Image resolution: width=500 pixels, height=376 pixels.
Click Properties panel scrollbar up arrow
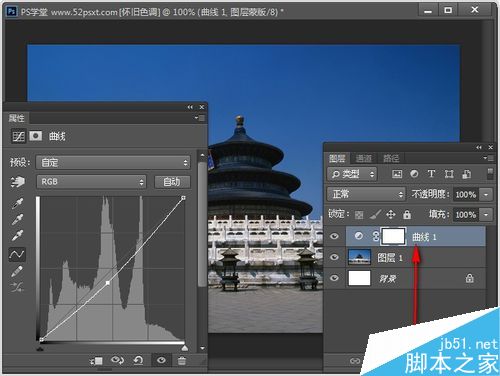(202, 155)
